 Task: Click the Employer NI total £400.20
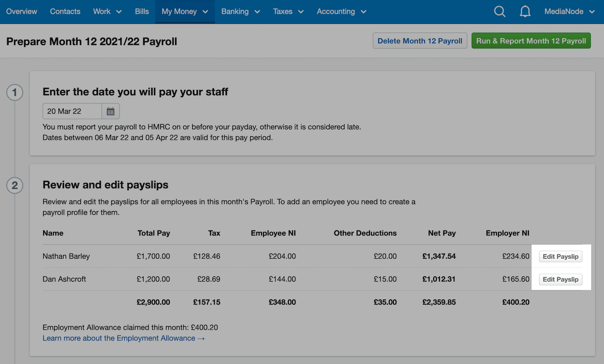coord(516,302)
